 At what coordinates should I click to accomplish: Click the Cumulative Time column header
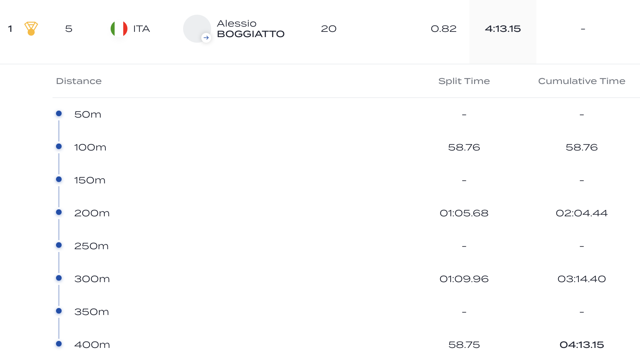point(582,81)
